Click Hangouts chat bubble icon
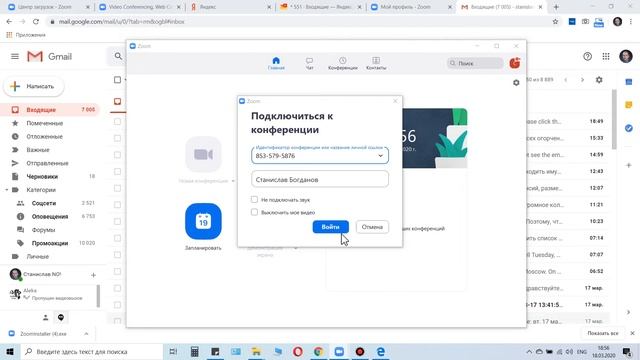 (61, 318)
